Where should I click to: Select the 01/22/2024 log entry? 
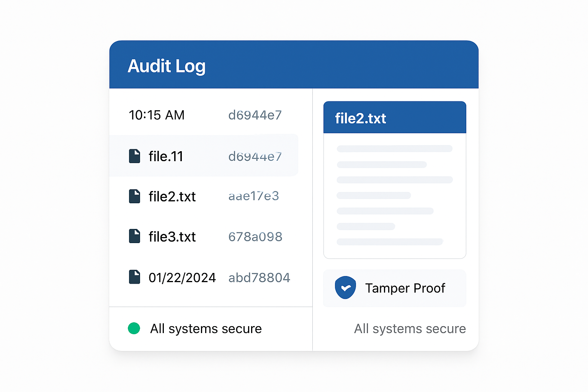tap(182, 278)
